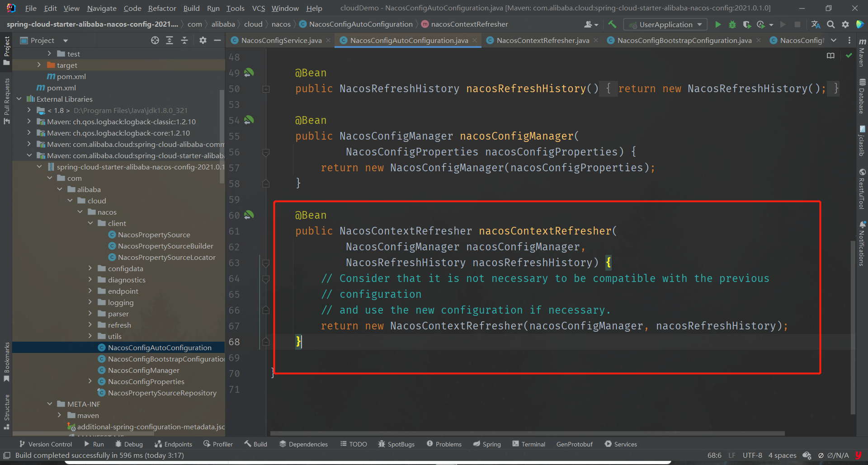Collapse META-INF folder
Screen dimensions: 868x465
pos(49,404)
